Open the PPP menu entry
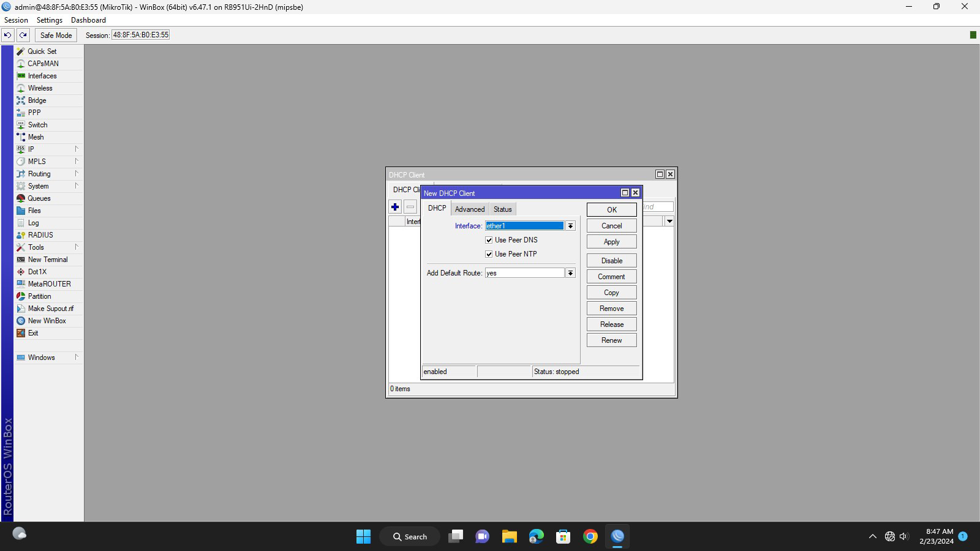This screenshot has height=551, width=980. [x=48, y=113]
